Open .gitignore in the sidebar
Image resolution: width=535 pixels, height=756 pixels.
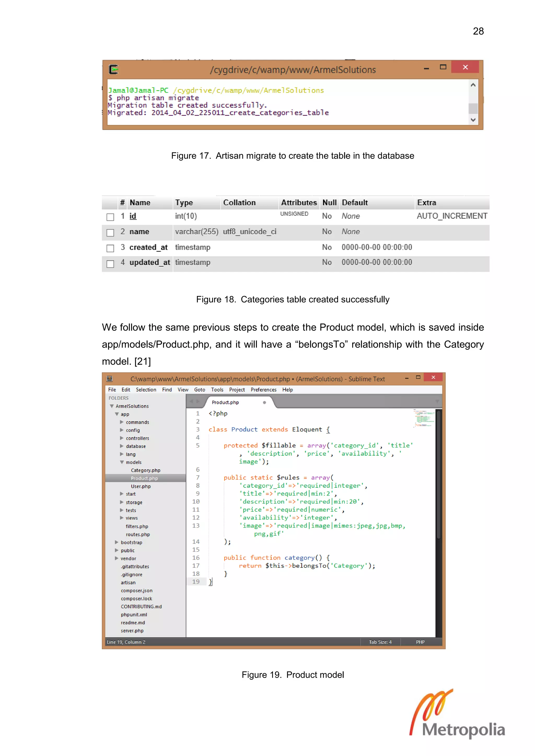(x=131, y=574)
